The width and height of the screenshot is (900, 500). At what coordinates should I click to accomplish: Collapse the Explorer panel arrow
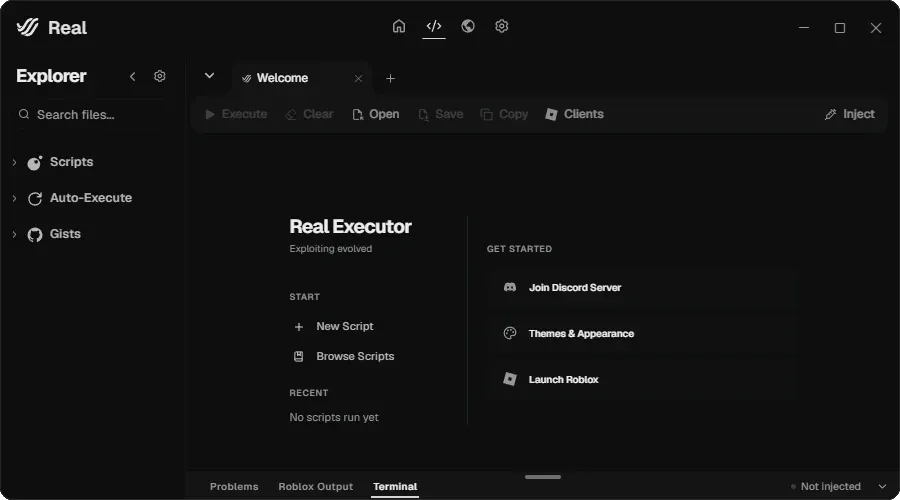133,76
